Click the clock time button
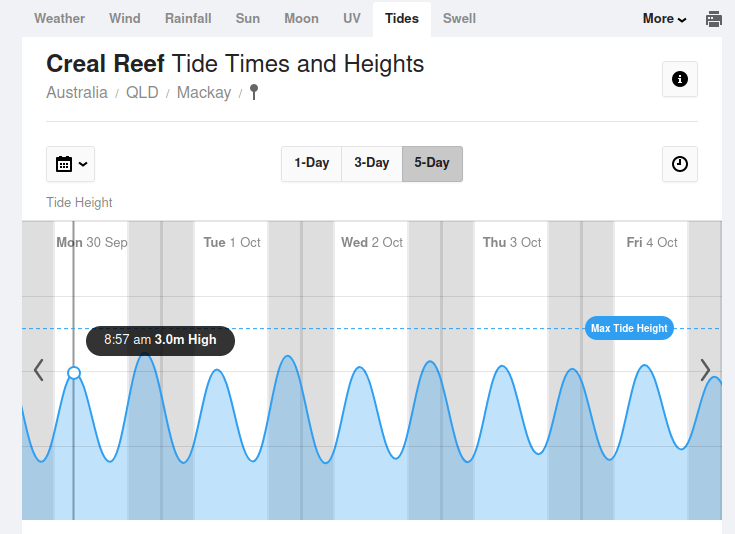The image size is (735, 534). tap(680, 164)
